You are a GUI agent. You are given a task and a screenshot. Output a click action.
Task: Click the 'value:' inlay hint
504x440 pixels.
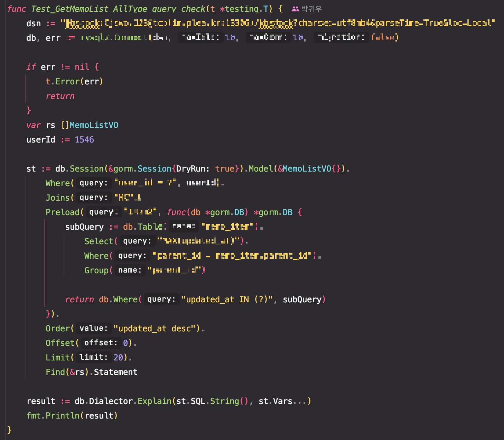[x=94, y=328]
